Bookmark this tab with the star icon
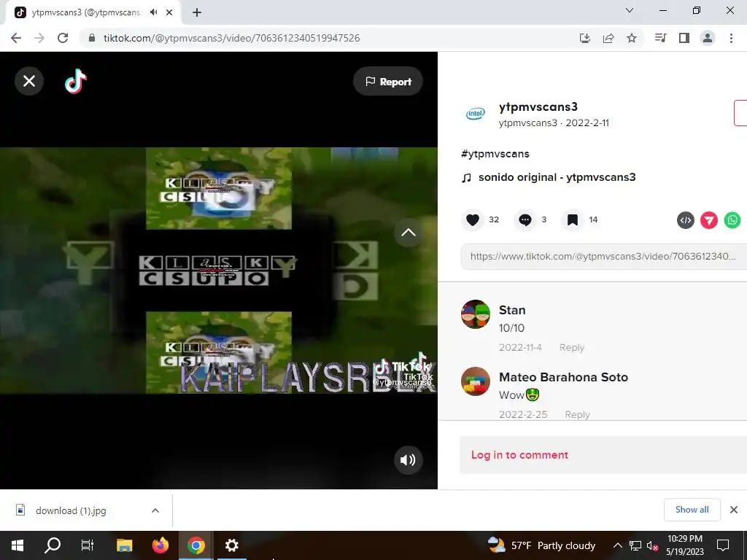Image resolution: width=747 pixels, height=560 pixels. click(x=632, y=38)
